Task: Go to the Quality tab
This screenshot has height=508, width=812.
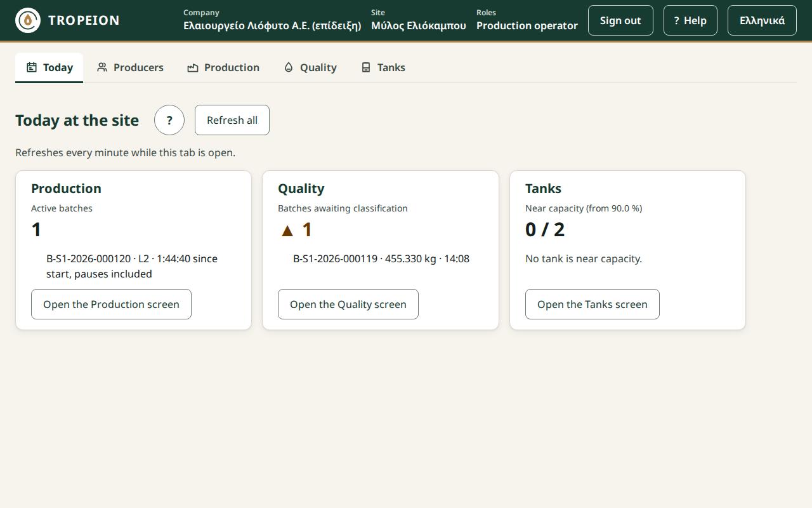Action: point(310,67)
